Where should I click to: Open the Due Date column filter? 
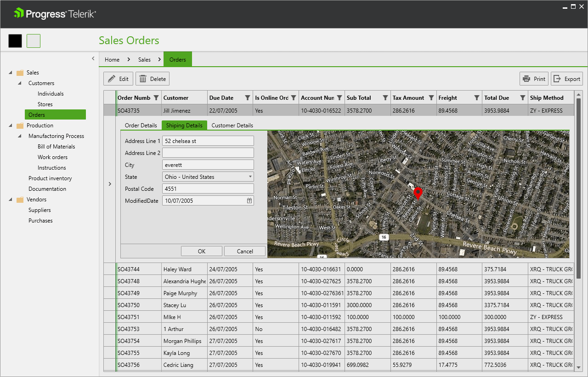[x=248, y=97]
